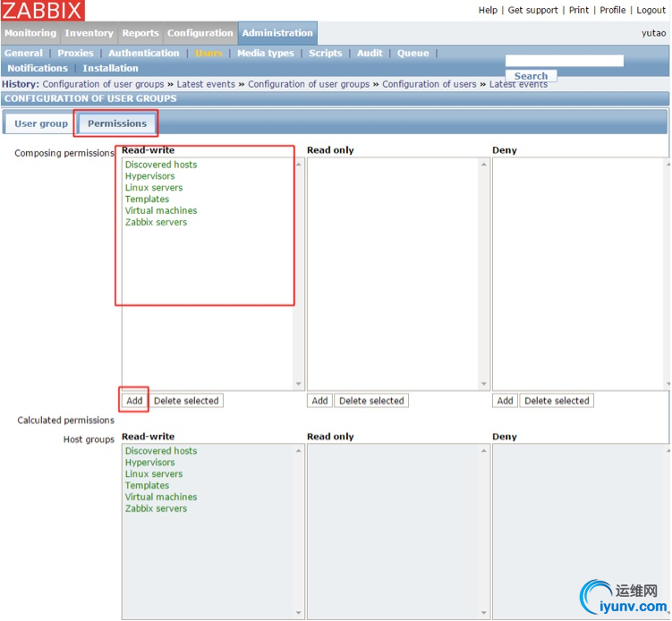Screen dimensions: 672x621
Task: Open Configuration of users history link
Action: (429, 84)
